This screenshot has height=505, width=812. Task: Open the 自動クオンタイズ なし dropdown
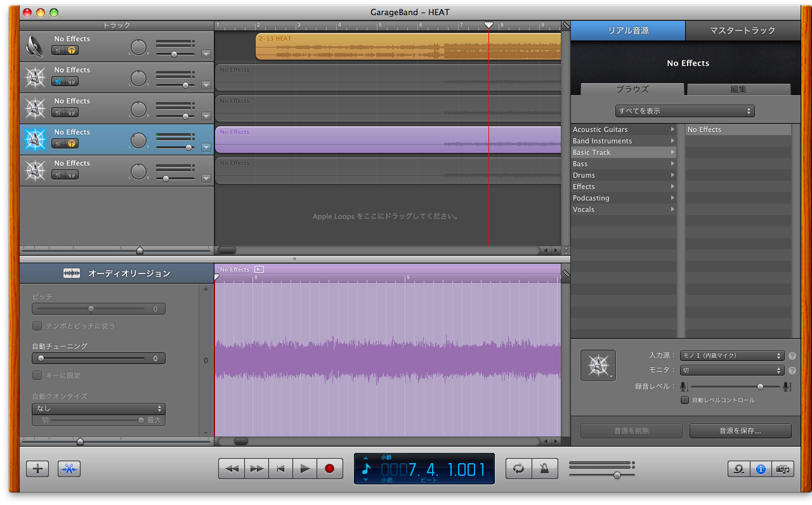(x=98, y=409)
